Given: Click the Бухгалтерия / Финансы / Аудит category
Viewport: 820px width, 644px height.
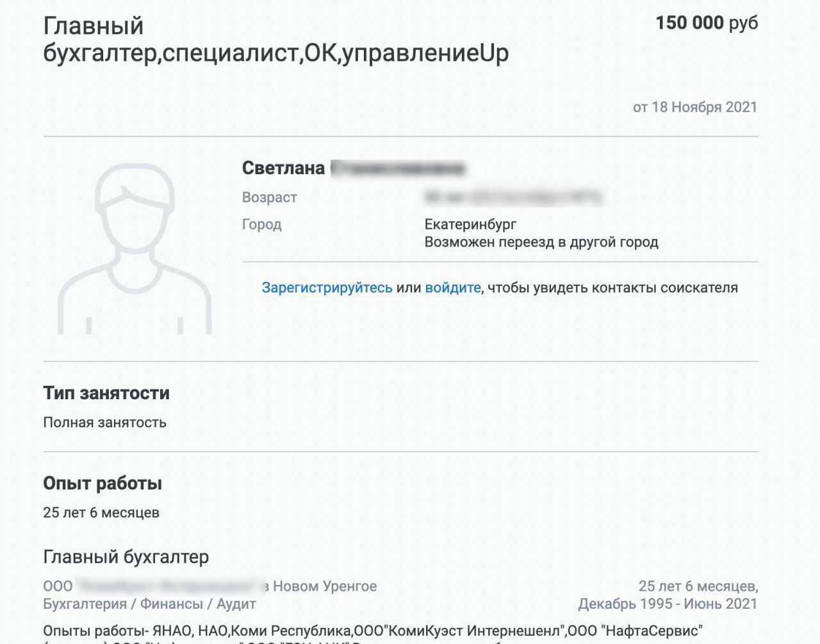Looking at the screenshot, I should coord(149,604).
